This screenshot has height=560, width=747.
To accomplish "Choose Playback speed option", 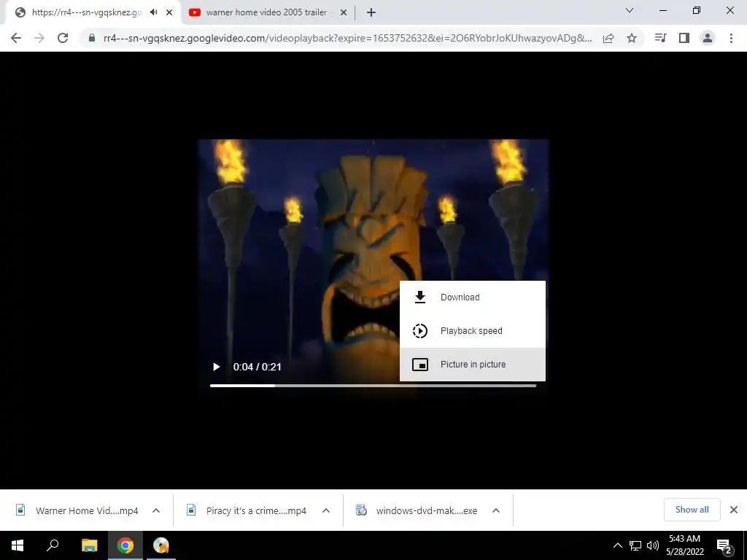I will 473,331.
